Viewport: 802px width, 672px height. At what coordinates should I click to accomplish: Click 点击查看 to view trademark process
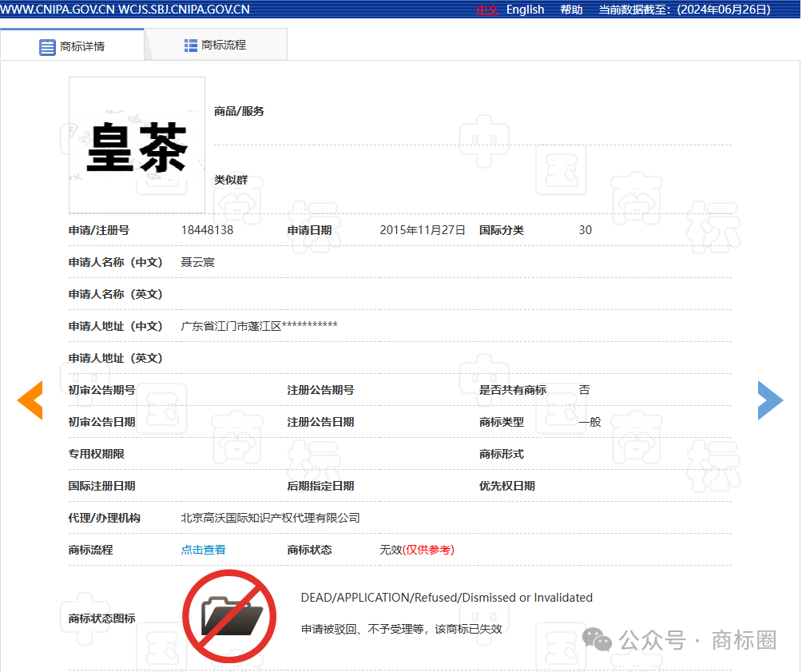coord(203,550)
